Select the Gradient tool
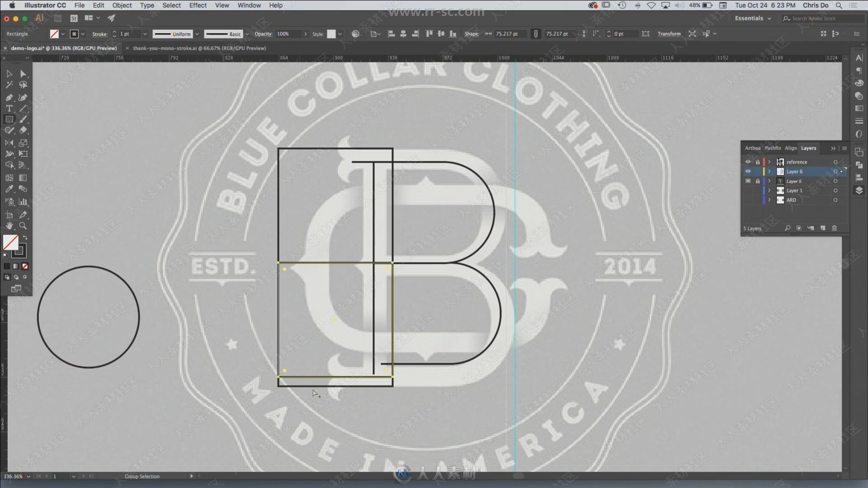This screenshot has width=868, height=488. pyautogui.click(x=23, y=178)
